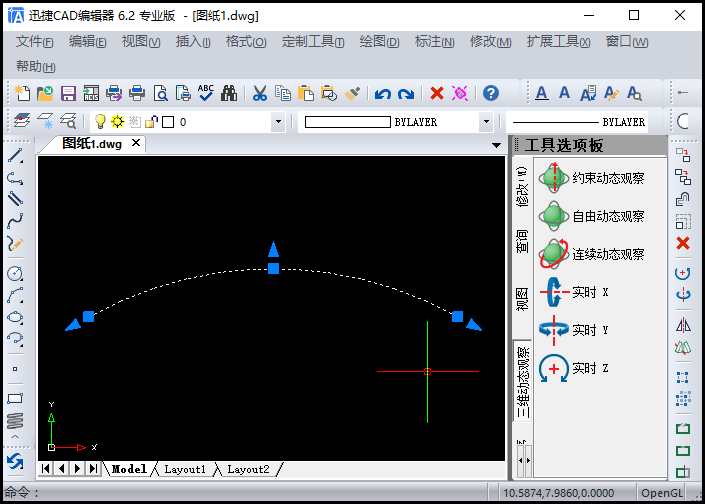Viewport: 705px width, 504px height.
Task: Select the Circle draw tool
Action: tap(15, 273)
